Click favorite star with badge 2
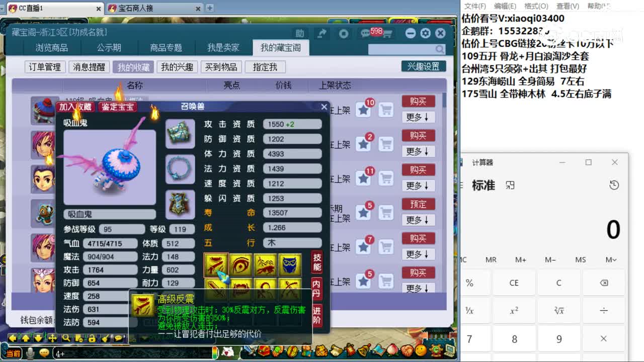 tap(363, 144)
